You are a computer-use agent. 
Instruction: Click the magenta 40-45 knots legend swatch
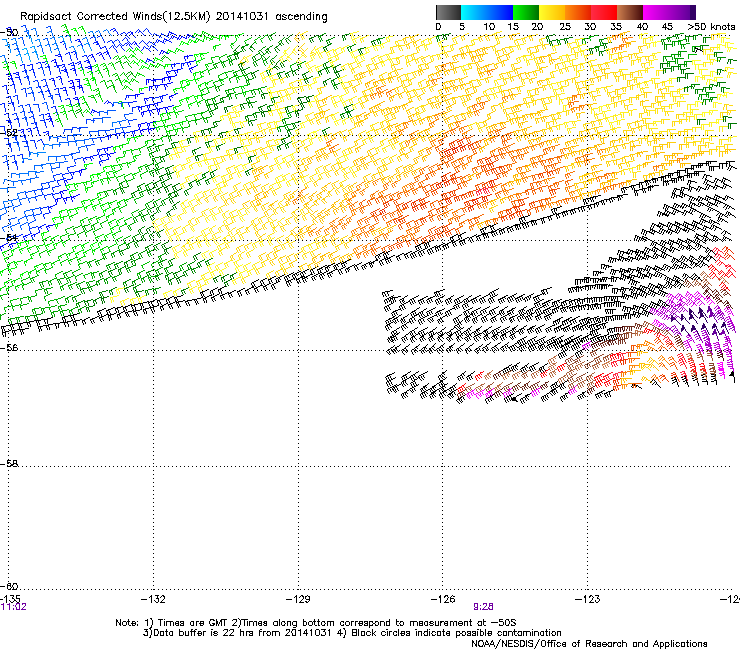(656, 12)
